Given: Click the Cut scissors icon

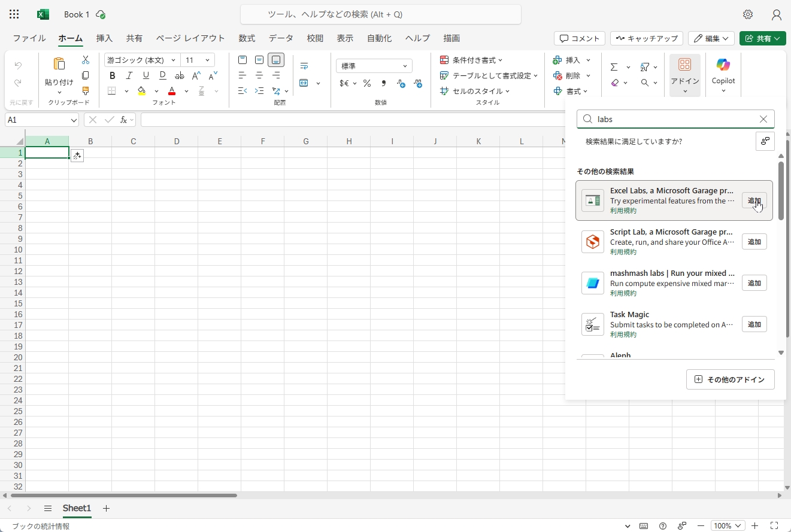Looking at the screenshot, I should pyautogui.click(x=86, y=60).
